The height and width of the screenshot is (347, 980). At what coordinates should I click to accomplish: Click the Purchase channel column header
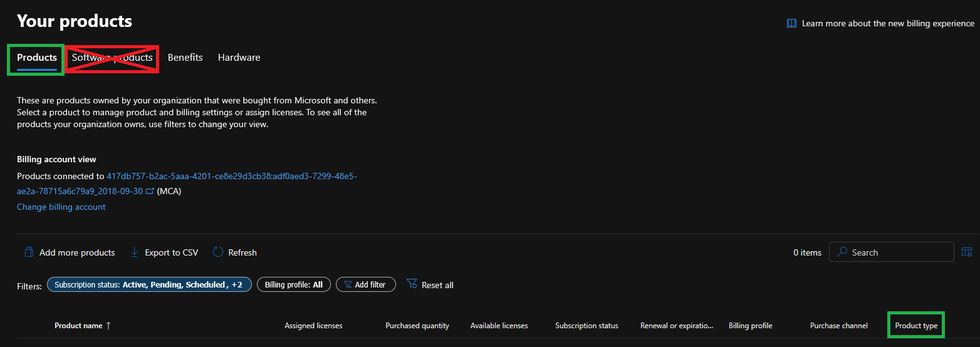pos(839,326)
